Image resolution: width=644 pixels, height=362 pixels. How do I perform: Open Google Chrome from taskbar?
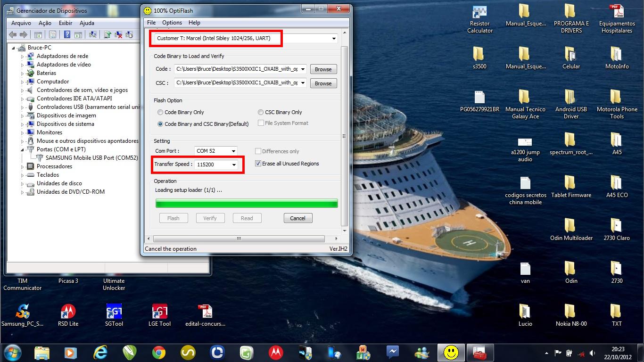[x=159, y=352]
